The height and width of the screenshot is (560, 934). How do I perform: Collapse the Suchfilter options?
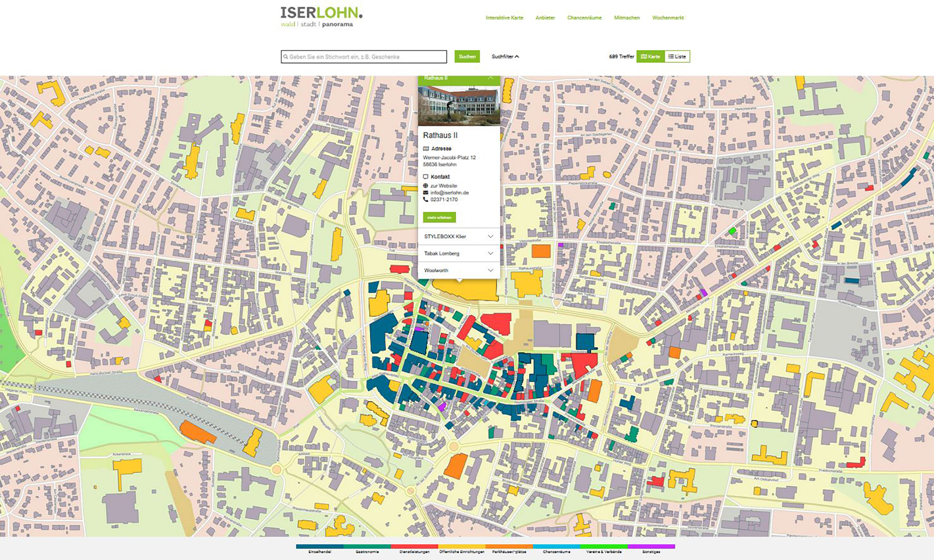click(x=505, y=56)
